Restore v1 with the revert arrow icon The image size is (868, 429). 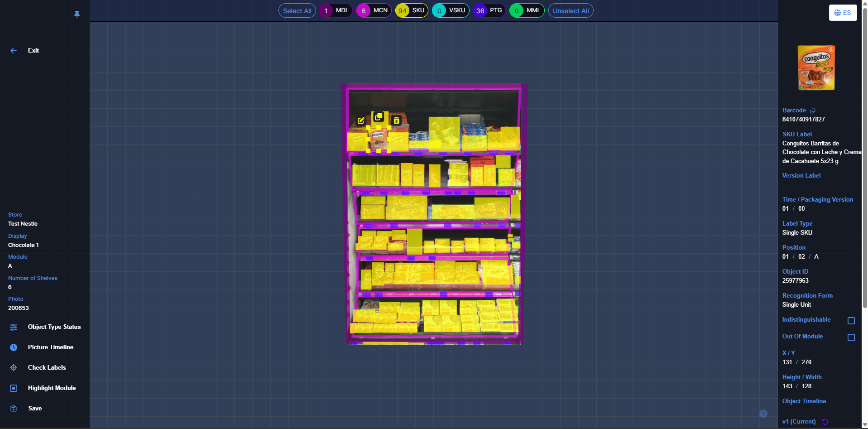[x=825, y=422]
